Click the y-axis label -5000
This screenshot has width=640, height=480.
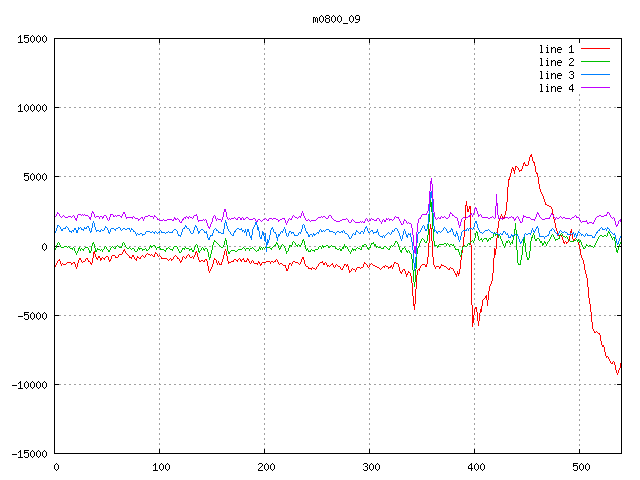[x=31, y=316]
